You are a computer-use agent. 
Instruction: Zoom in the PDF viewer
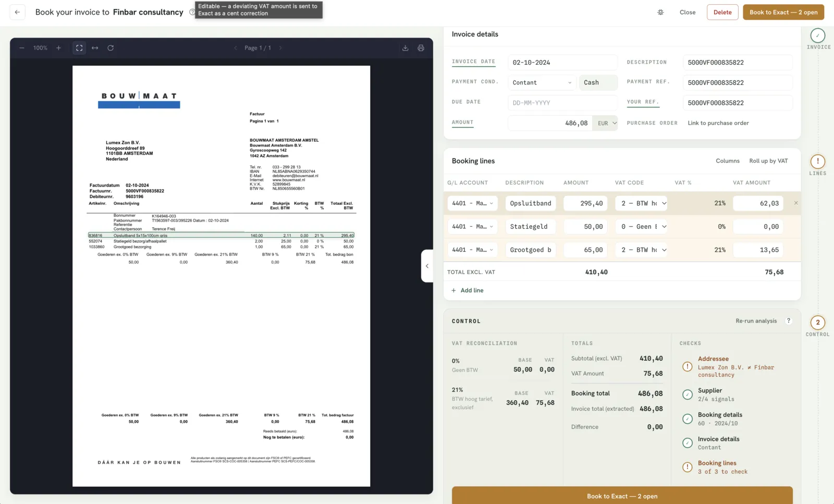[x=58, y=48]
